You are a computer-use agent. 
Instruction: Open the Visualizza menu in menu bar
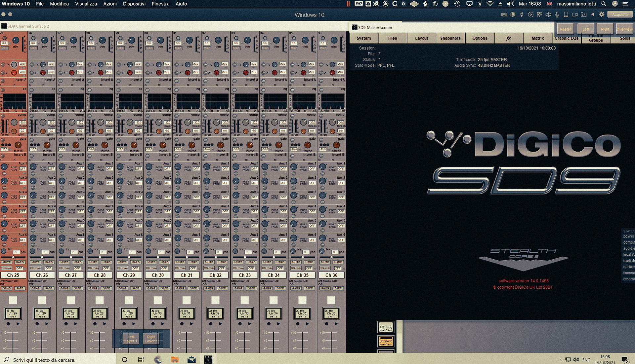coord(86,4)
